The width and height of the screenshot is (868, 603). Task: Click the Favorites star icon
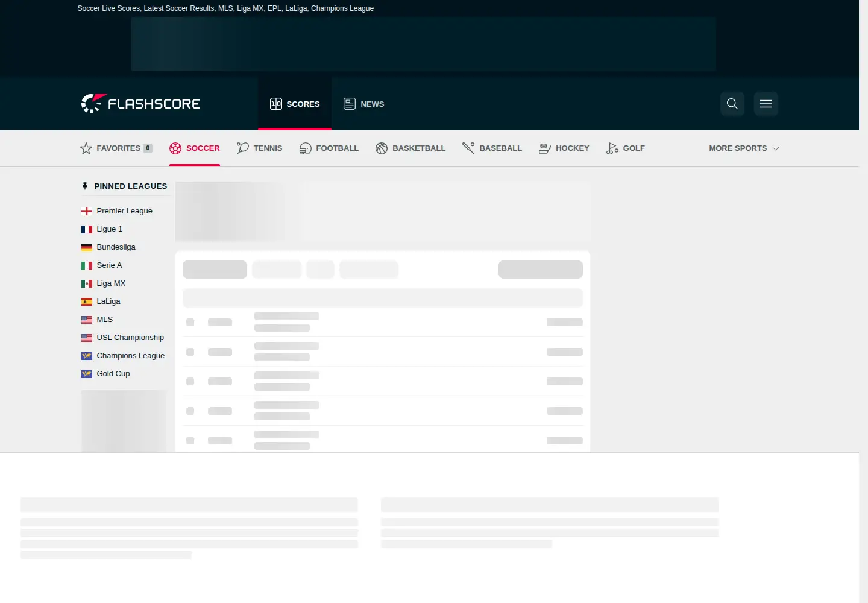tap(86, 148)
